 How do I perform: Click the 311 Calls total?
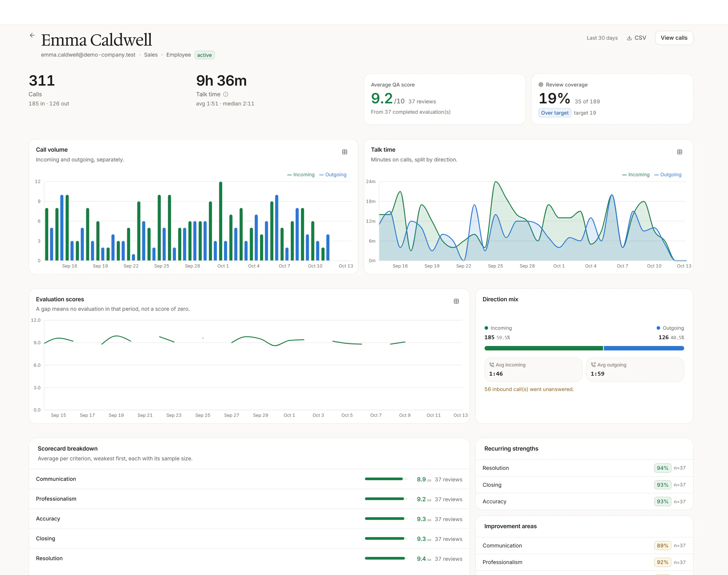pyautogui.click(x=42, y=81)
